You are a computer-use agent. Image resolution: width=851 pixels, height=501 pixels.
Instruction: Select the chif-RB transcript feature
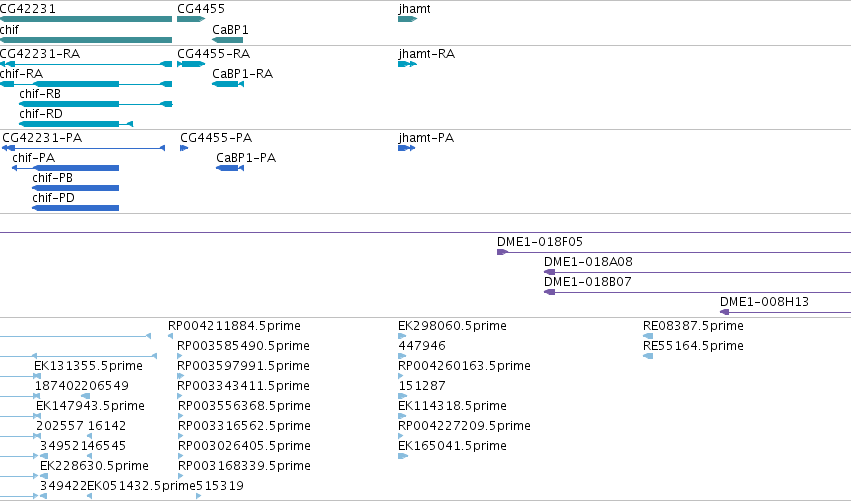[x=96, y=104]
